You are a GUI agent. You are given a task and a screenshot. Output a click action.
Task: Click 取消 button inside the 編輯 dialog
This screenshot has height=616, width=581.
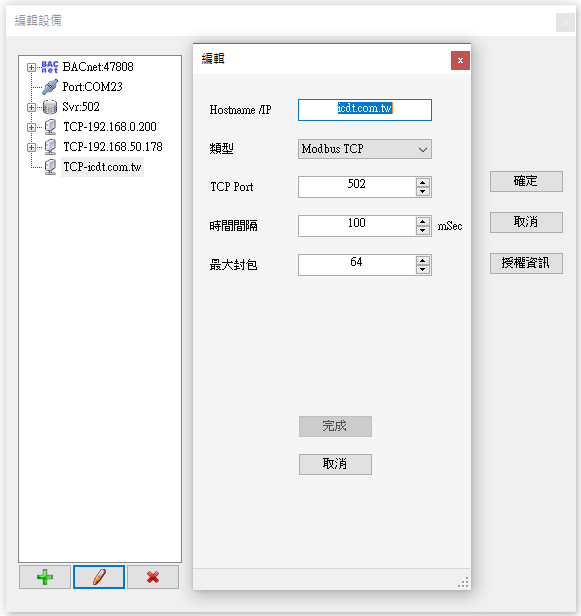(335, 464)
